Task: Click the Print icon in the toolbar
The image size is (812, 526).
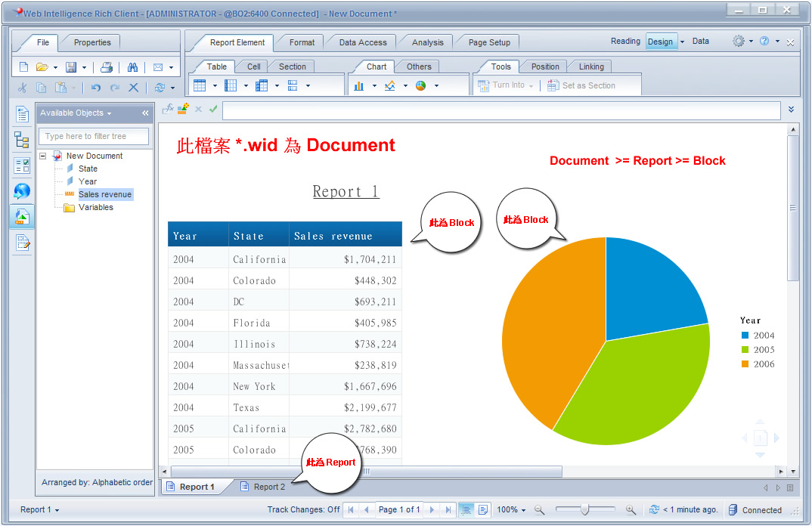Action: 107,67
